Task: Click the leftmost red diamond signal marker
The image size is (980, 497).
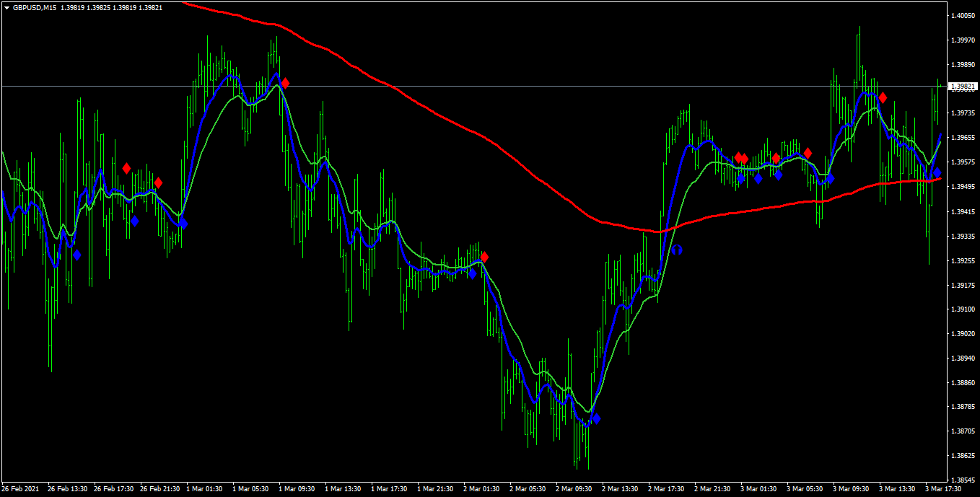Action: point(126,168)
